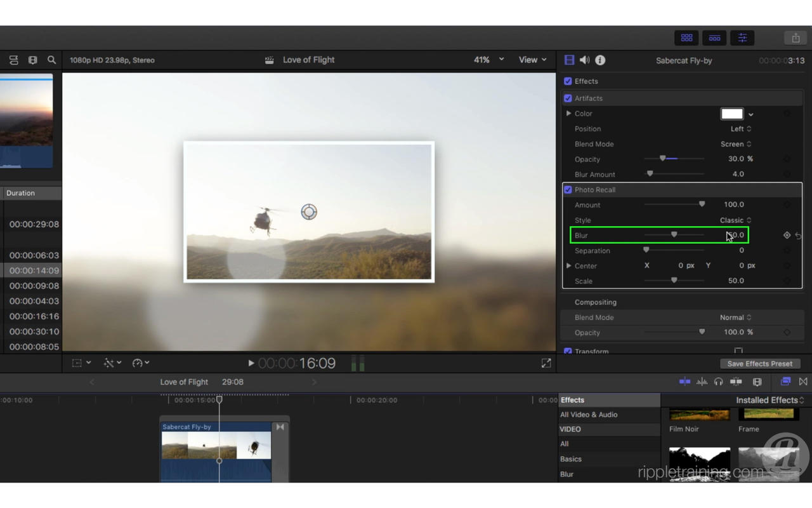
Task: Switch to Video inspector icon
Action: 569,60
